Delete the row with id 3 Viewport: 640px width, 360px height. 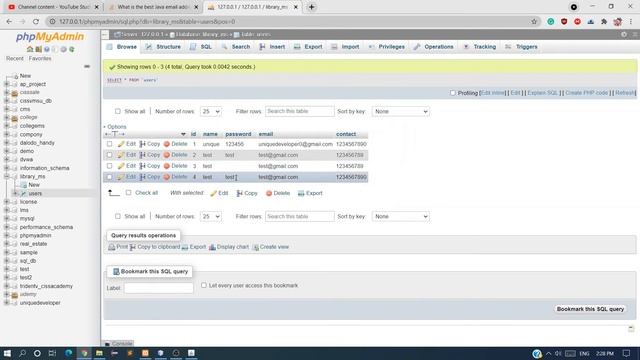[x=176, y=166]
